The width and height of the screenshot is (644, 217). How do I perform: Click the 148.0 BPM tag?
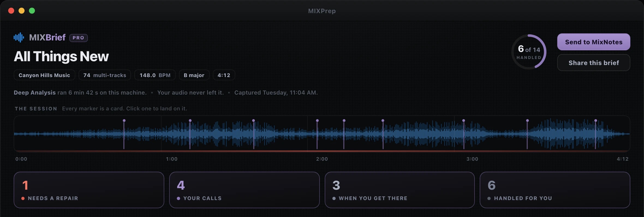point(155,75)
